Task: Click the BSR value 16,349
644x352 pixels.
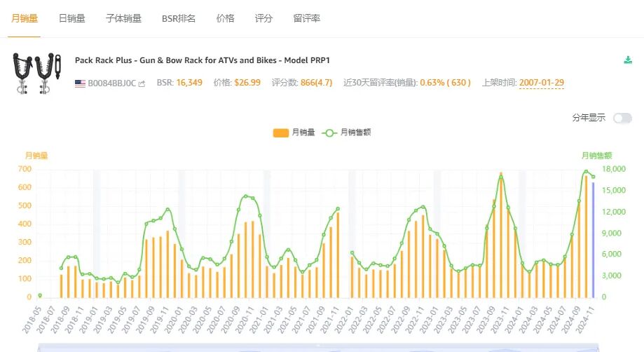Action: point(189,83)
